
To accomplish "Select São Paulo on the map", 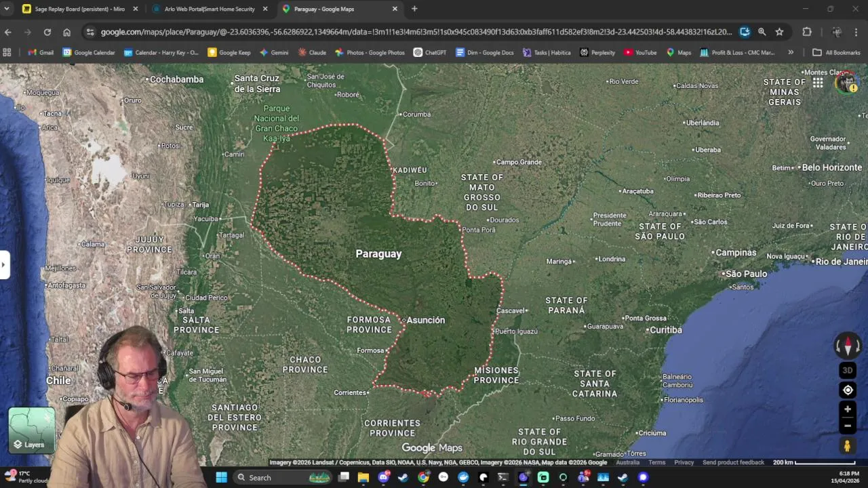I will point(746,274).
